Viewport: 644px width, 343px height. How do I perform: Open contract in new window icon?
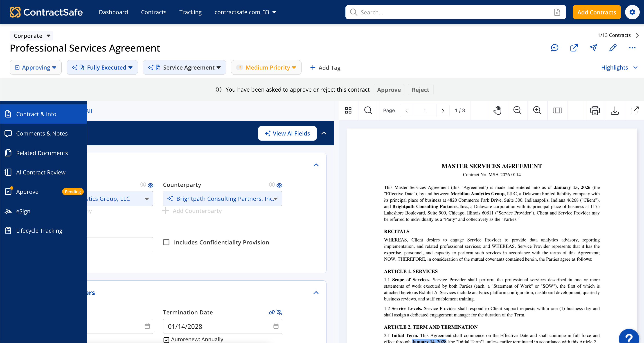point(574,48)
